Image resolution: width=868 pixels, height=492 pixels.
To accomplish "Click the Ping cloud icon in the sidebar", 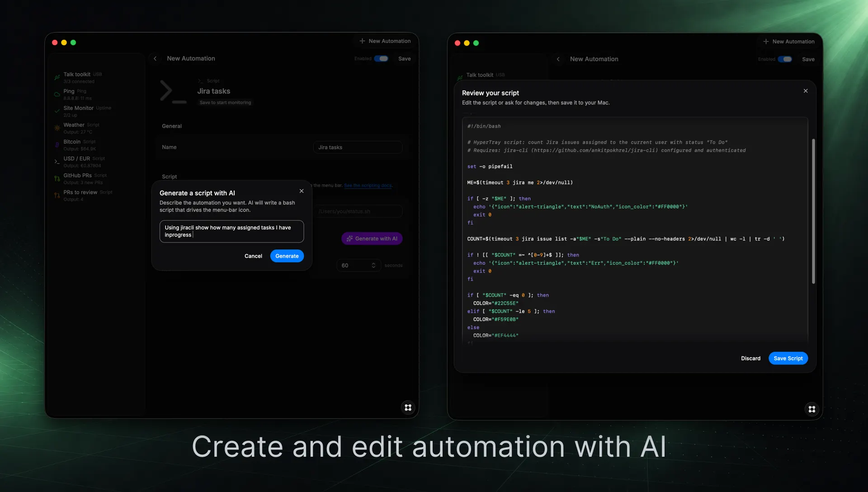I will pyautogui.click(x=57, y=95).
